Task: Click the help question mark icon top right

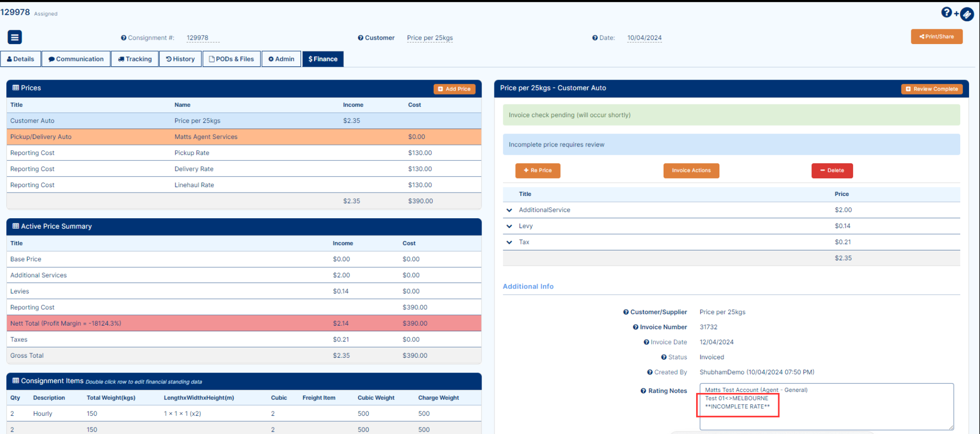Action: coord(946,12)
